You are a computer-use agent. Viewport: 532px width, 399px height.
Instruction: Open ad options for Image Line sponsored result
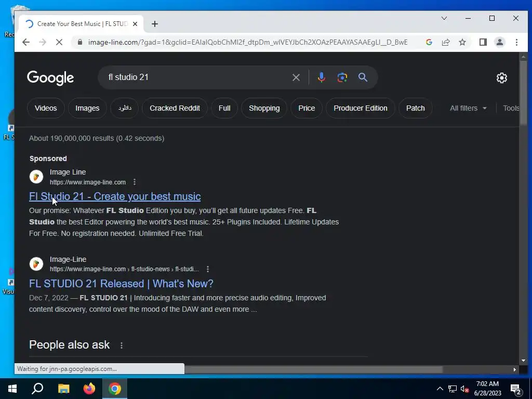(x=135, y=182)
